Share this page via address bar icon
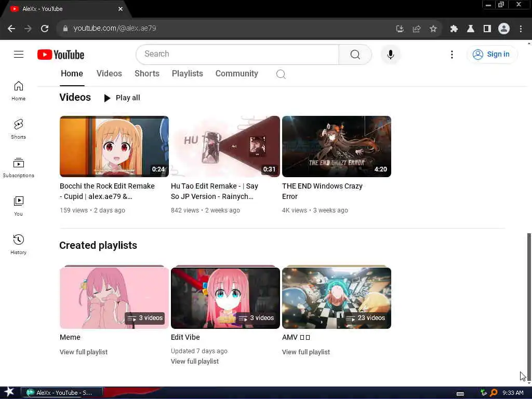The width and height of the screenshot is (532, 399). click(x=417, y=29)
